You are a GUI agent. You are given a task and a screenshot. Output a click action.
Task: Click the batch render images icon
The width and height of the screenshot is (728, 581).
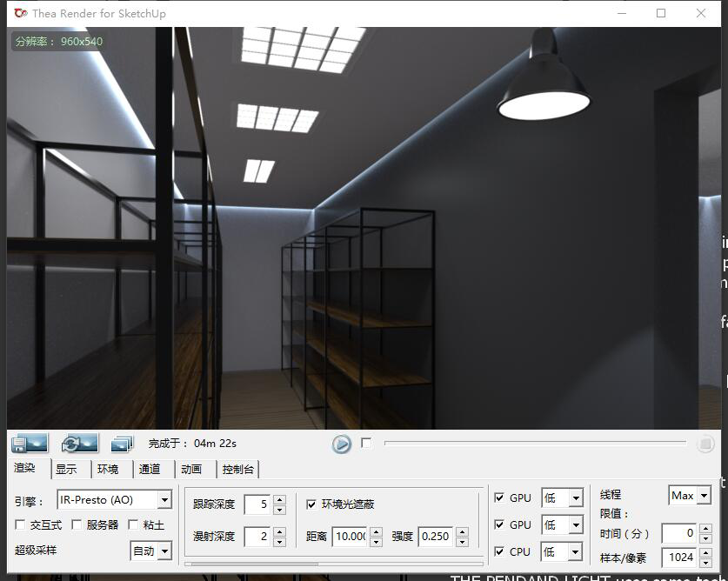tap(122, 444)
